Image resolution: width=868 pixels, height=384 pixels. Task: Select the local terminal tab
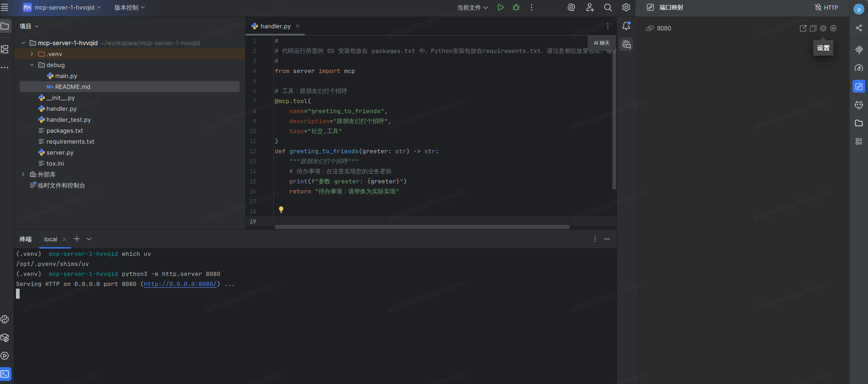tap(51, 239)
